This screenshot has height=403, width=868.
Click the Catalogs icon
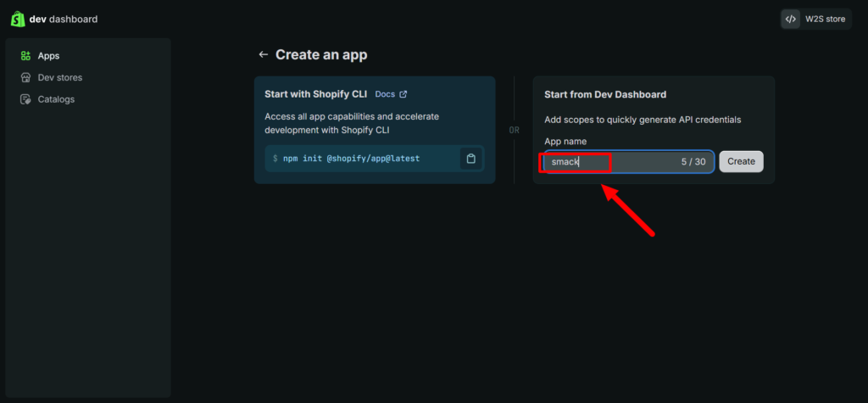coord(25,99)
